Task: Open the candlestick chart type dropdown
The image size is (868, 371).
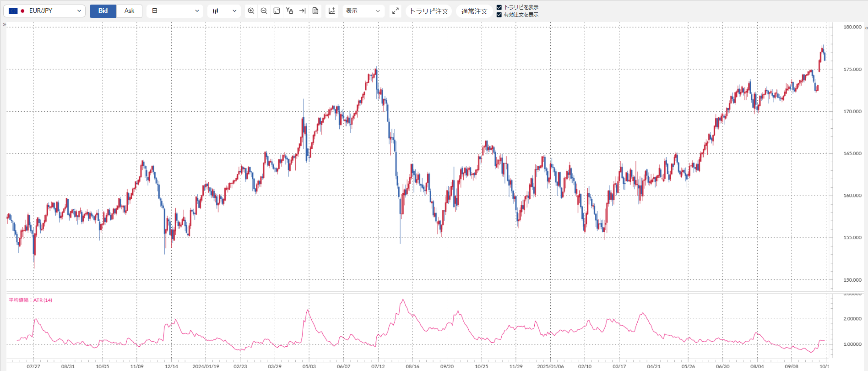Action: [x=224, y=11]
